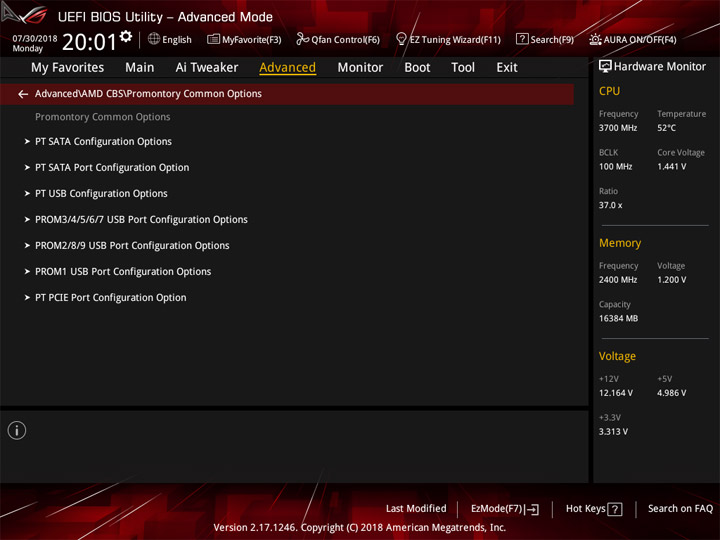Viewport: 720px width, 540px height.
Task: Click the Advanced\AMD CBS\Promontory Common Options breadcrumb
Action: 148,94
